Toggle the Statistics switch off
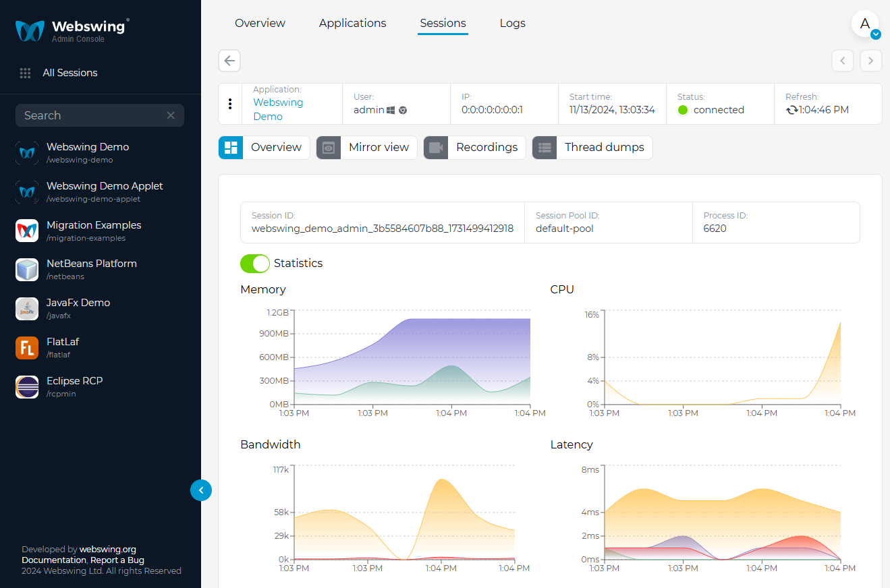 [255, 264]
